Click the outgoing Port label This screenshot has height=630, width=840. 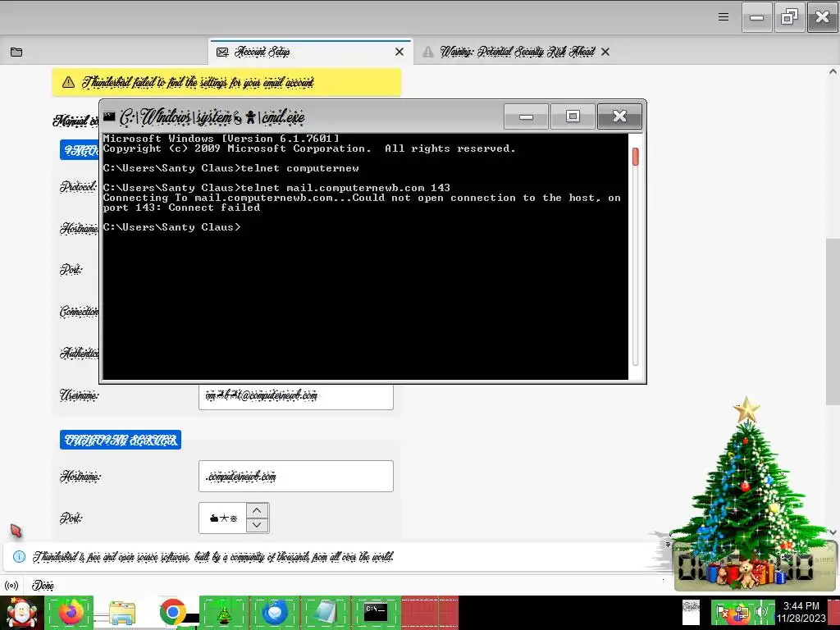click(x=71, y=518)
